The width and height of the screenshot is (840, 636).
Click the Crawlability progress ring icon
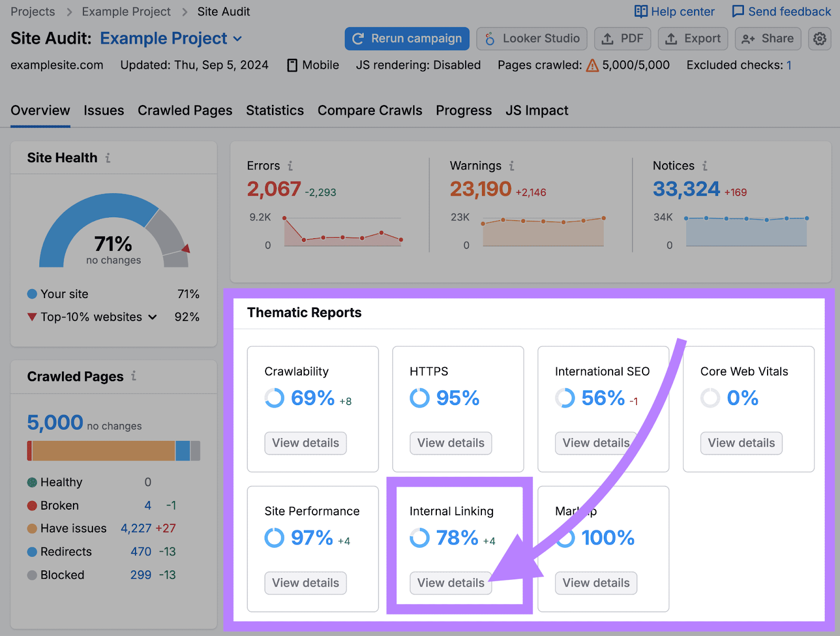click(275, 398)
